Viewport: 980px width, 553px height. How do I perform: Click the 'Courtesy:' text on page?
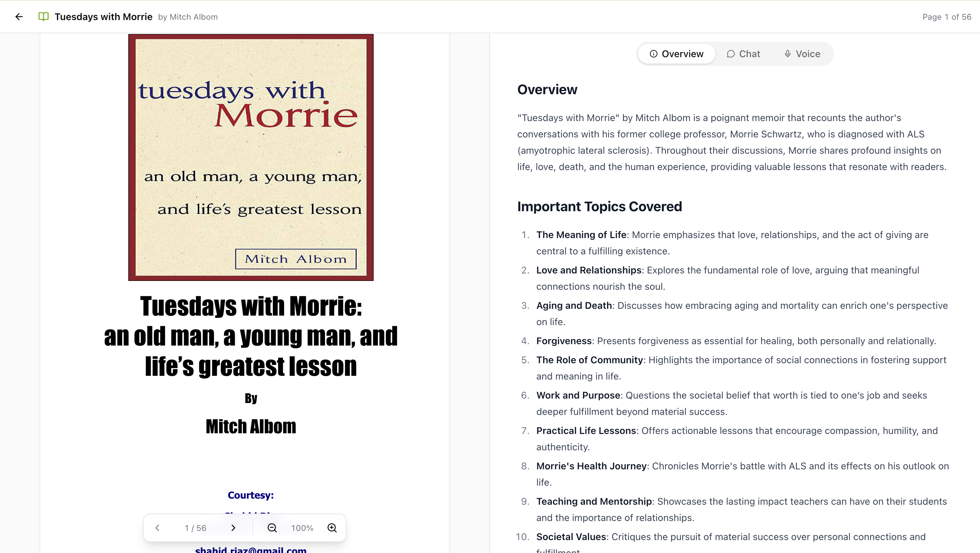tap(251, 495)
